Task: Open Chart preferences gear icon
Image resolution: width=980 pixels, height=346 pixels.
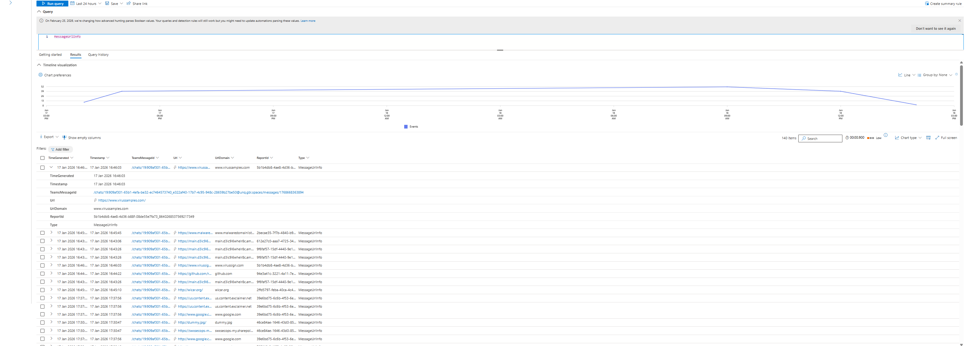Action: 41,75
